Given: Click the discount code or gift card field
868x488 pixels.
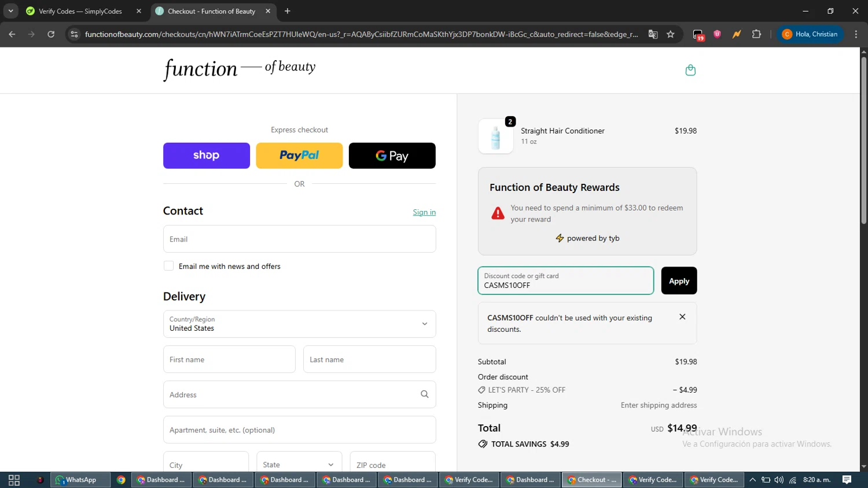Looking at the screenshot, I should [x=566, y=280].
